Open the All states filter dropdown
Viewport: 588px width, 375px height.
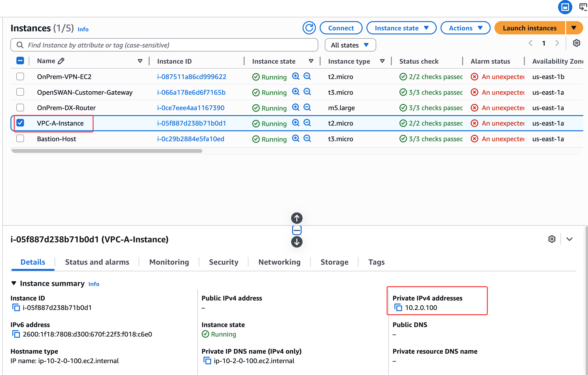350,45
